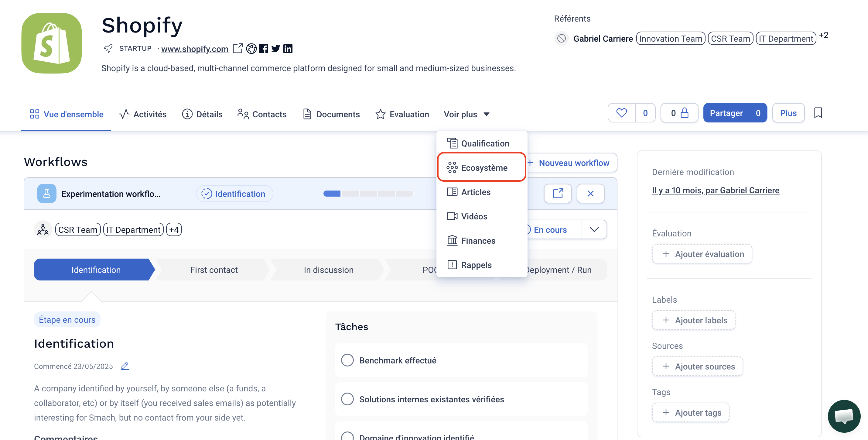The height and width of the screenshot is (440, 868).
Task: Click the lock icon counter button
Action: coord(679,113)
